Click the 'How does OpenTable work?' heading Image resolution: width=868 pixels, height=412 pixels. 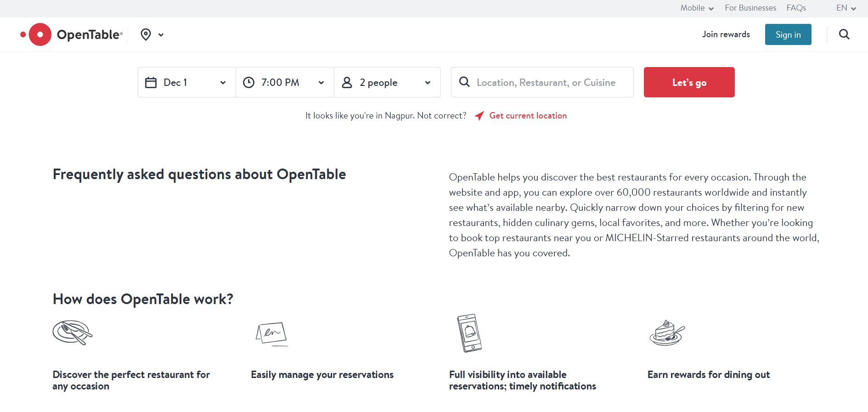point(143,299)
